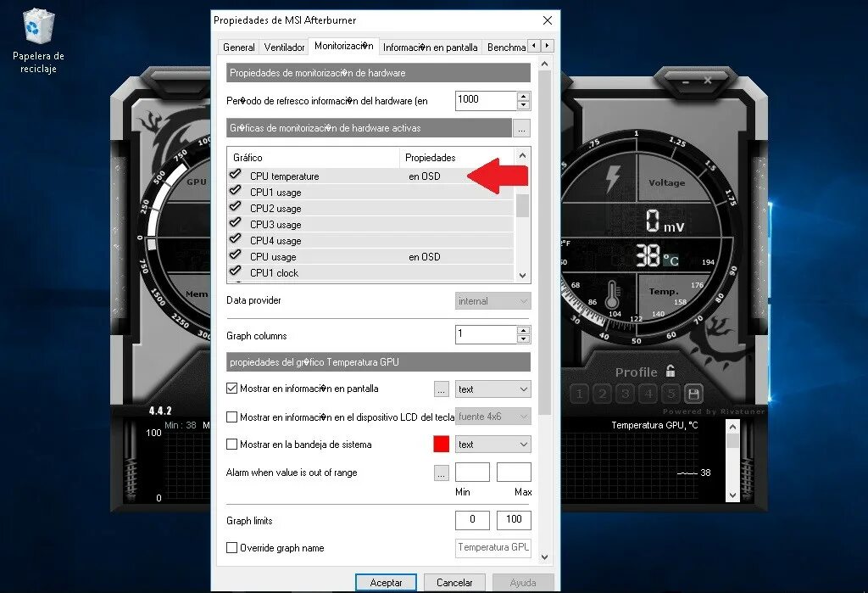The height and width of the screenshot is (593, 868).
Task: Toggle the CPU1 usage graph checkmark
Action: (236, 191)
